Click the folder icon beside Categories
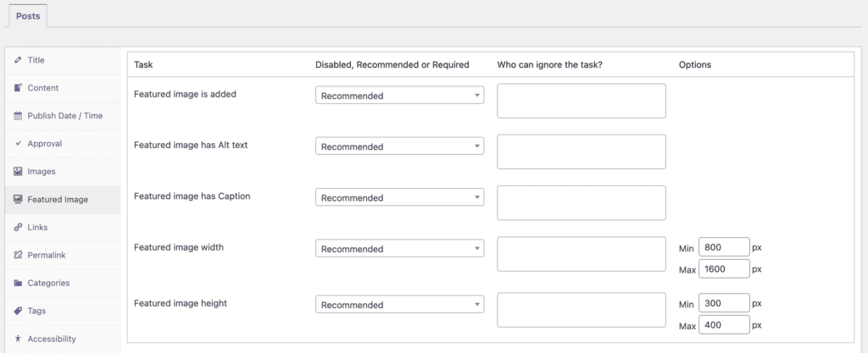This screenshot has height=353, width=868. [x=18, y=283]
